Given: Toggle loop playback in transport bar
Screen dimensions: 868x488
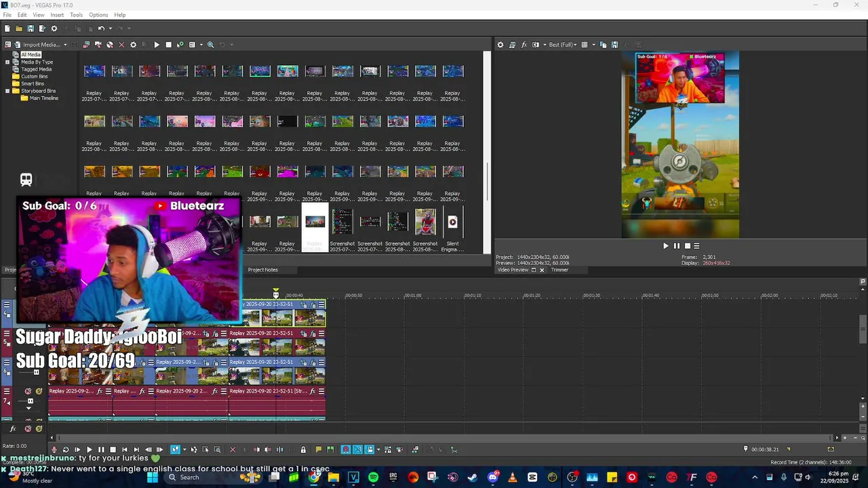Looking at the screenshot, I should tap(66, 449).
